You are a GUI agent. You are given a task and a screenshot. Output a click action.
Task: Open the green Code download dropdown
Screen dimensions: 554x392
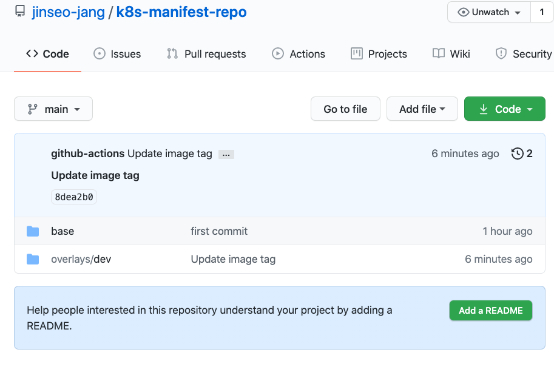(x=505, y=109)
